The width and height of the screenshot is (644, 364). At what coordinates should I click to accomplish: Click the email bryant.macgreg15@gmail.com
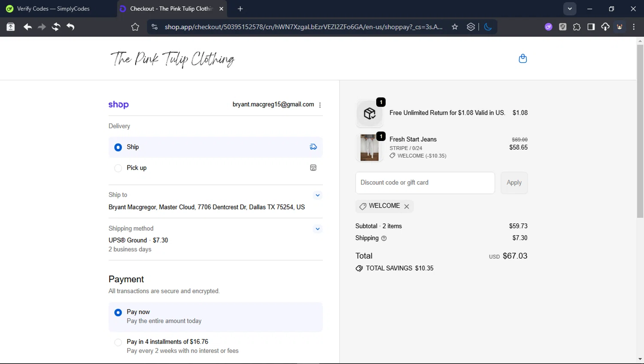click(x=273, y=104)
